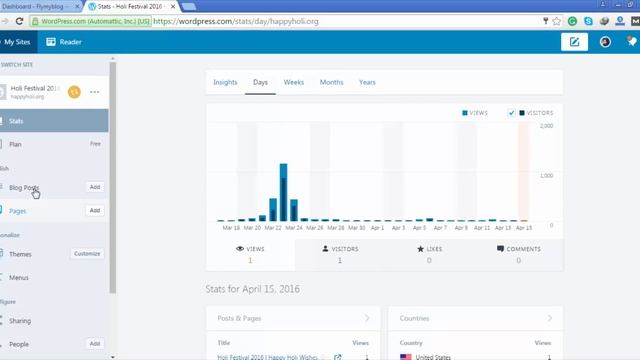Open the user profile avatar

coord(605,42)
